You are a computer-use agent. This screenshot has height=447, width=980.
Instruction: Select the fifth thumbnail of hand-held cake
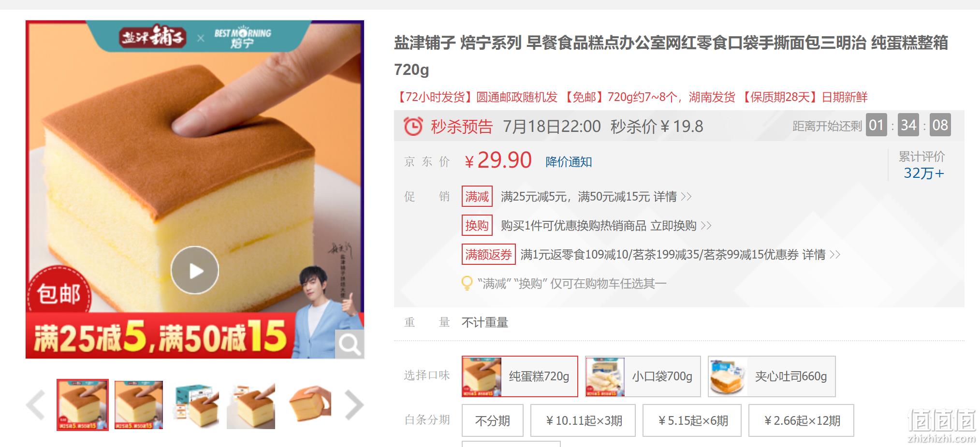coord(309,405)
